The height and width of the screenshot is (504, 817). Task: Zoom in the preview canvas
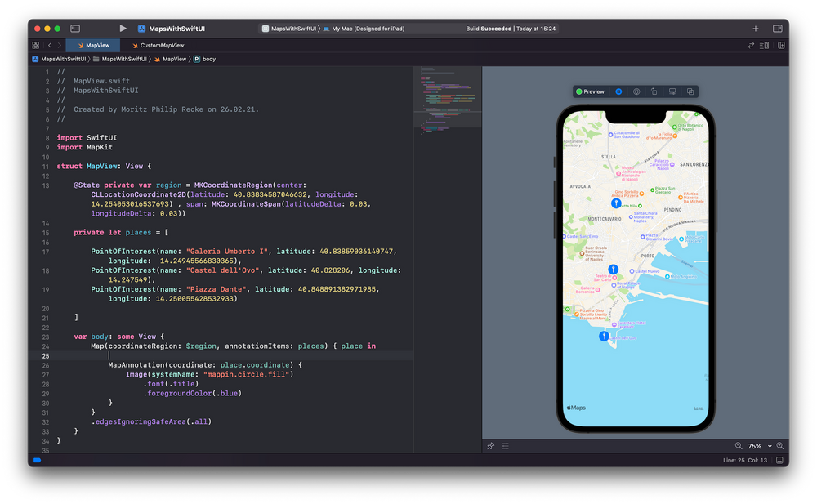pyautogui.click(x=780, y=446)
